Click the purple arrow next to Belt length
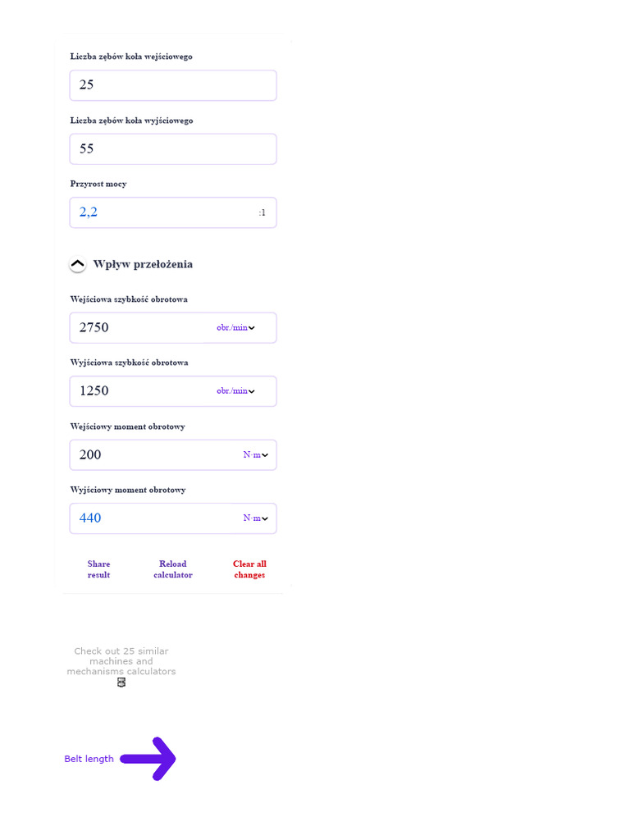The width and height of the screenshot is (630, 840). [148, 759]
